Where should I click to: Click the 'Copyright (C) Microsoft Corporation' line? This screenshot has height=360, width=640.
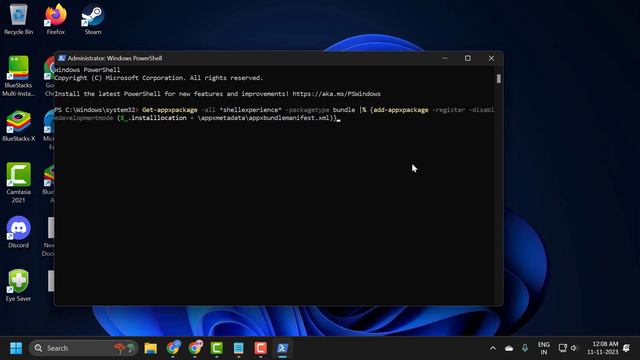pos(159,78)
